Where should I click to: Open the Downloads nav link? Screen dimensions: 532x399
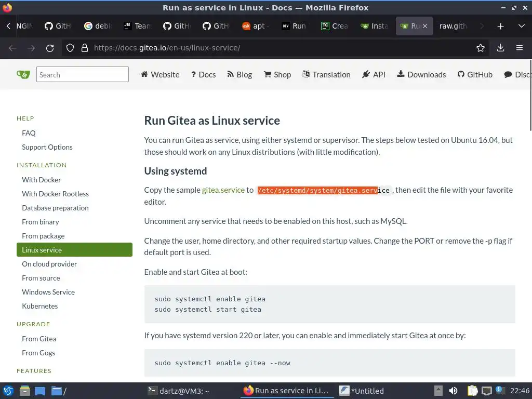coord(421,75)
